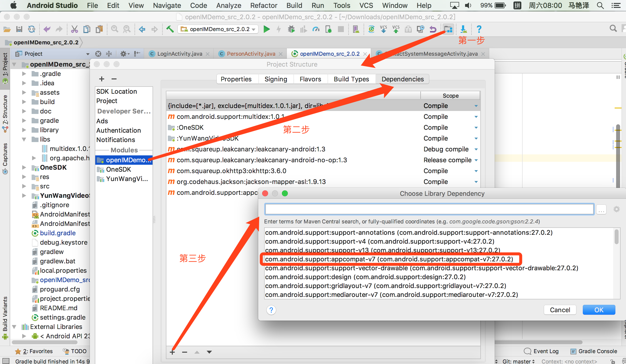Click the VCS commit changes icon

click(x=396, y=29)
